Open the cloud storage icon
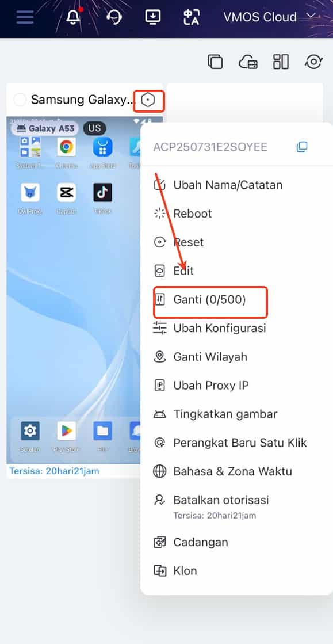 pos(248,62)
